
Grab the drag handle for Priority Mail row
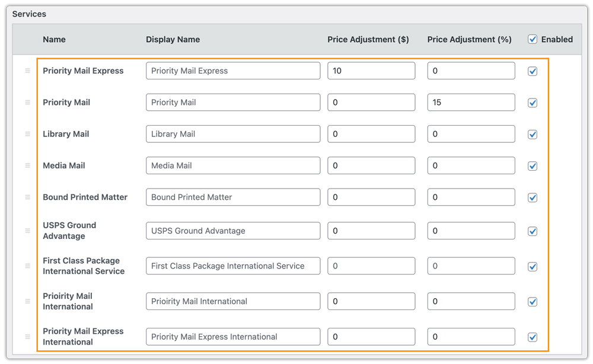[x=28, y=103]
